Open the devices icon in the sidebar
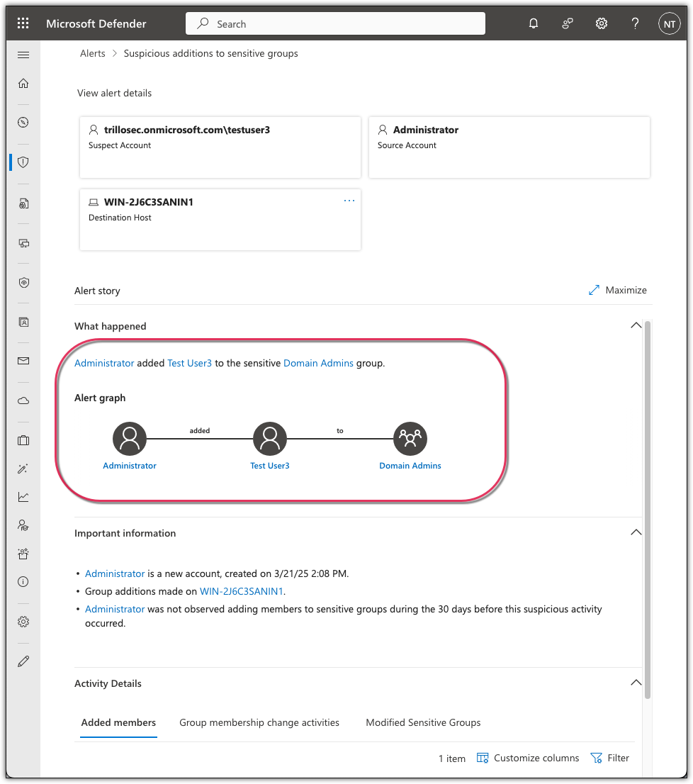The width and height of the screenshot is (693, 784). (x=23, y=244)
